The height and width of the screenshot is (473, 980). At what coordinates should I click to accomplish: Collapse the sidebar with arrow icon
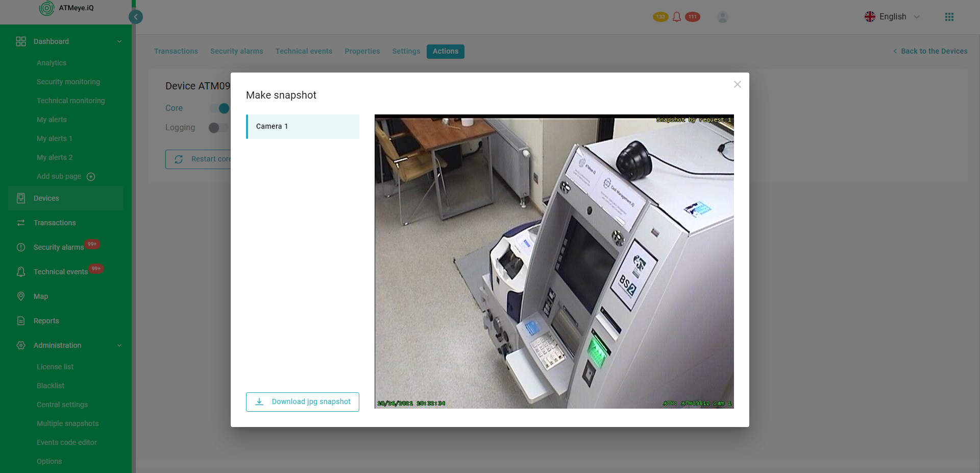pos(136,17)
